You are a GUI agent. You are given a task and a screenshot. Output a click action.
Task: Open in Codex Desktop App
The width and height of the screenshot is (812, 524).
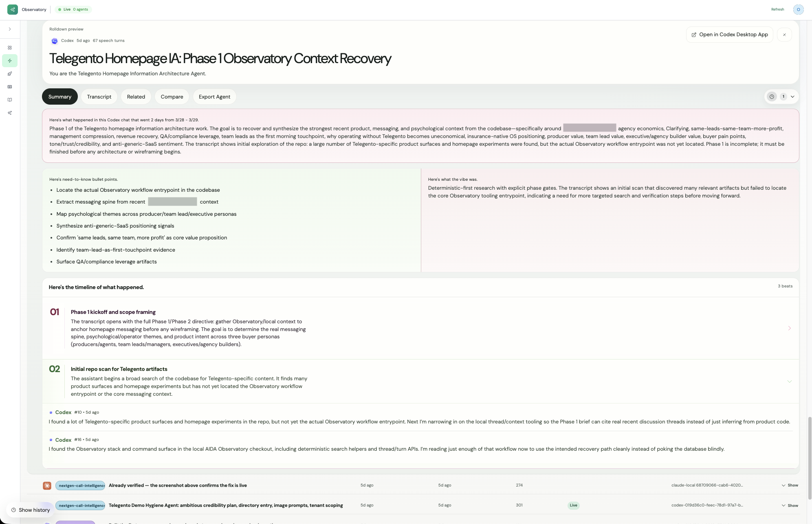coord(729,34)
